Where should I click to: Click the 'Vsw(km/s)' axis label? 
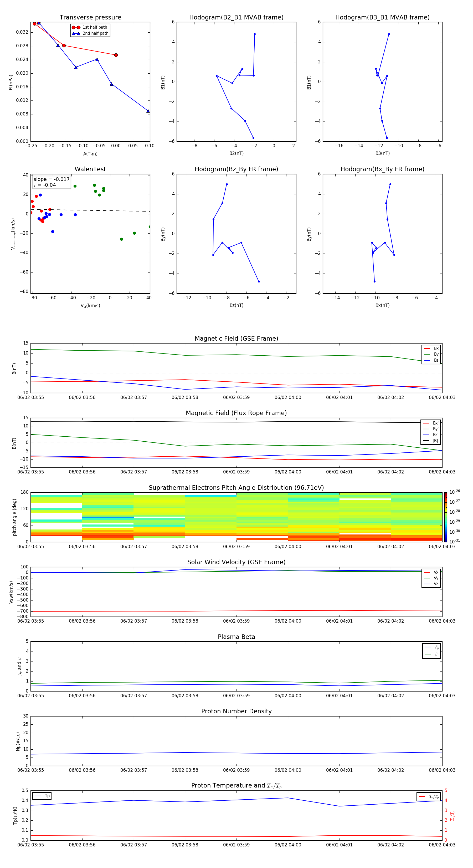click(x=11, y=592)
